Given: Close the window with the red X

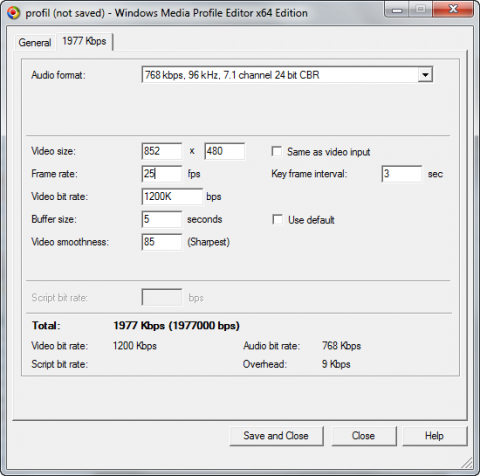Looking at the screenshot, I should click(453, 10).
